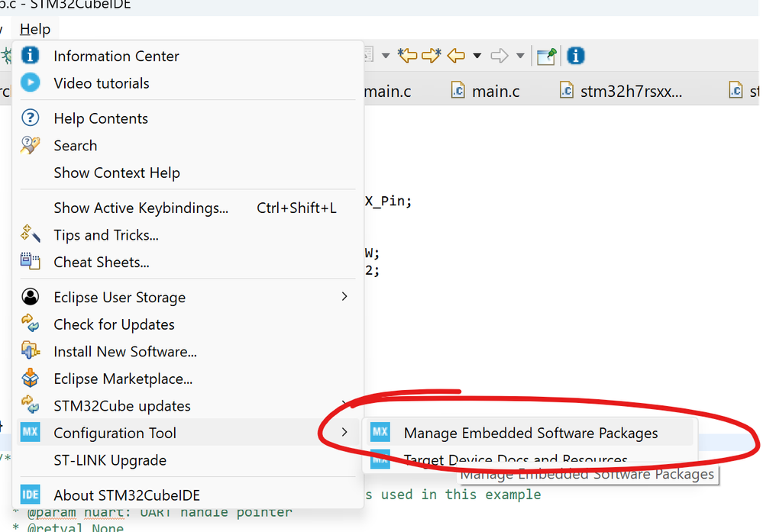This screenshot has height=532, width=763.
Task: Open About STM32CubeIDE
Action: point(126,495)
